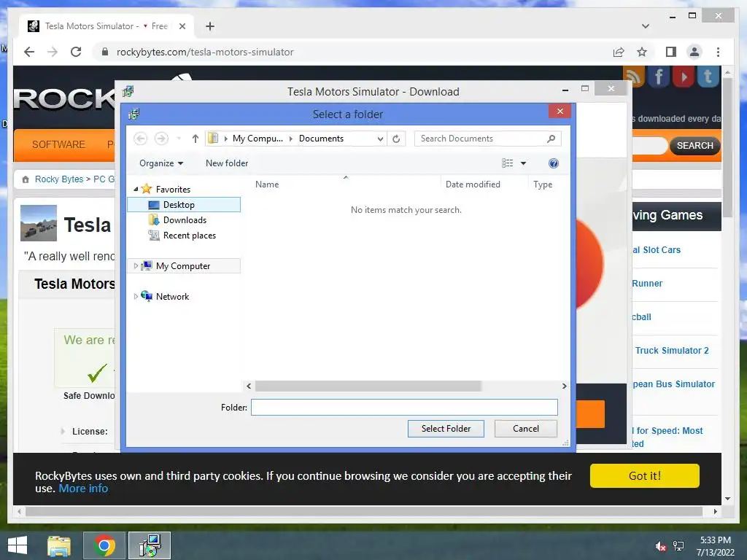747x560 pixels.
Task: Open the Windows Start button
Action: coord(18,545)
